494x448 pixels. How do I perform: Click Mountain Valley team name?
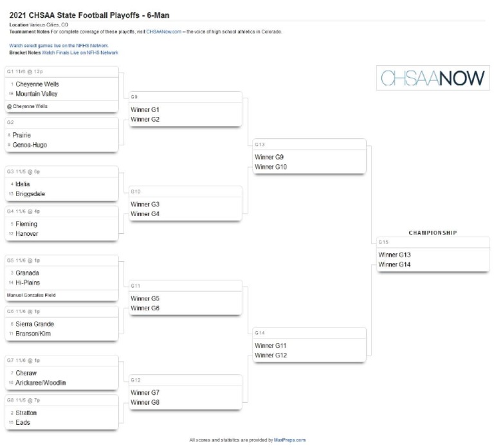(37, 93)
